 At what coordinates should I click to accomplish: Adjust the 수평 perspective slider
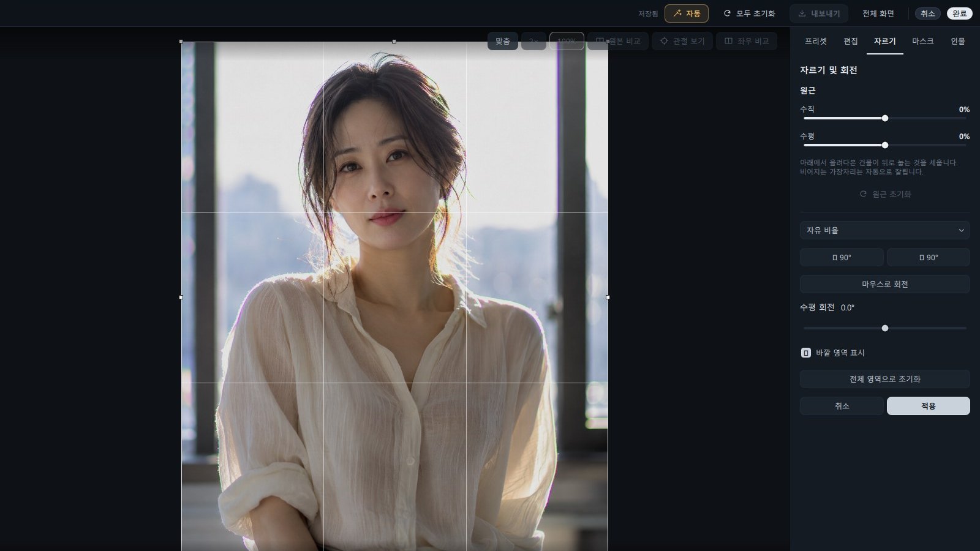coord(884,145)
